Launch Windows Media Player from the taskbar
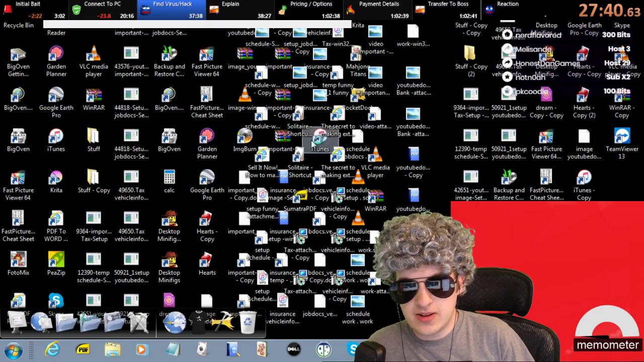The image size is (644, 362). coord(141,349)
